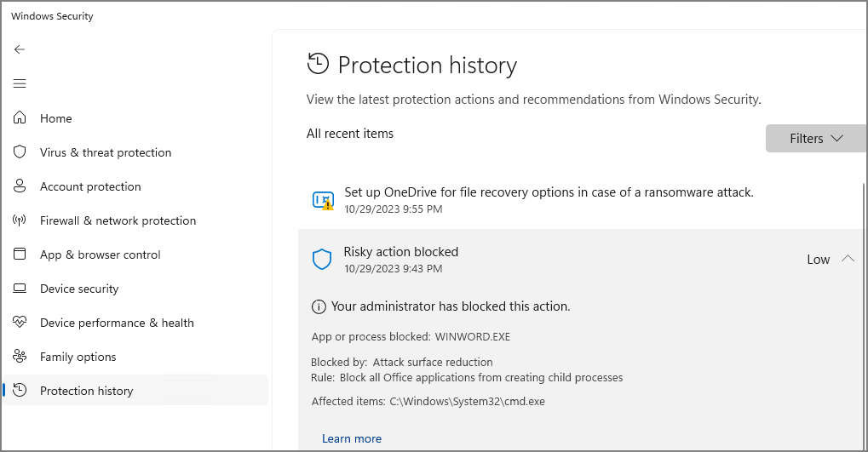Click the Virus & threat protection shield icon

click(20, 152)
